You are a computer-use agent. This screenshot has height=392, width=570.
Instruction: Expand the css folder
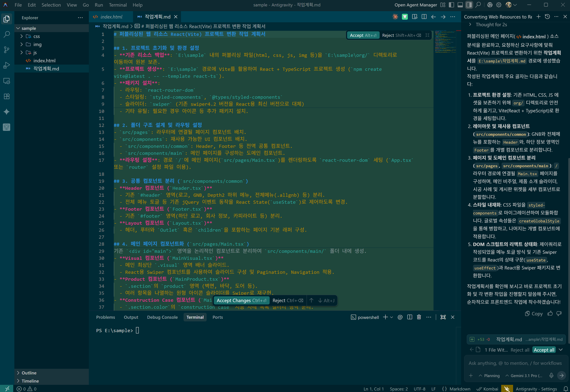coord(36,36)
